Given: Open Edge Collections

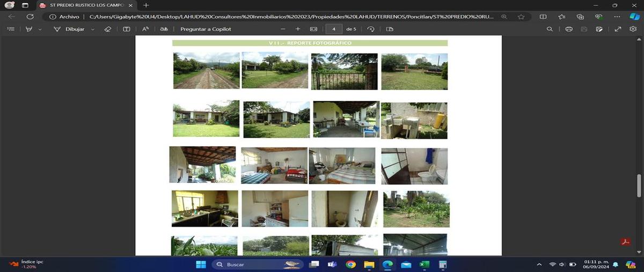Looking at the screenshot, I should (580, 17).
